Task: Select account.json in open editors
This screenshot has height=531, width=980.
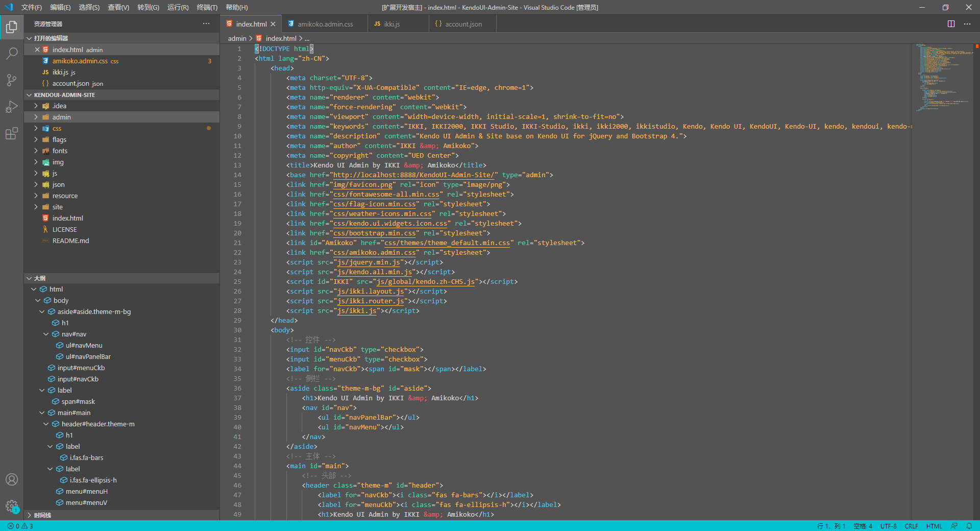Action: pos(121,83)
